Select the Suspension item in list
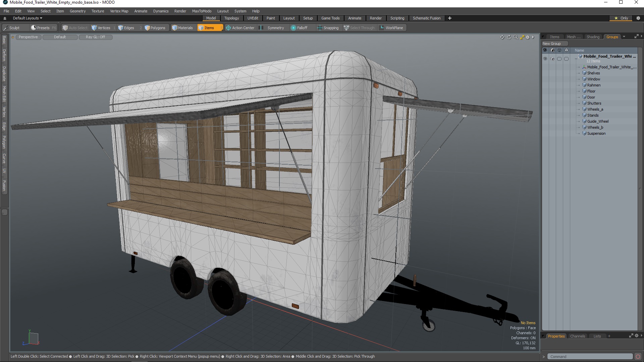The height and width of the screenshot is (362, 644). click(x=596, y=133)
